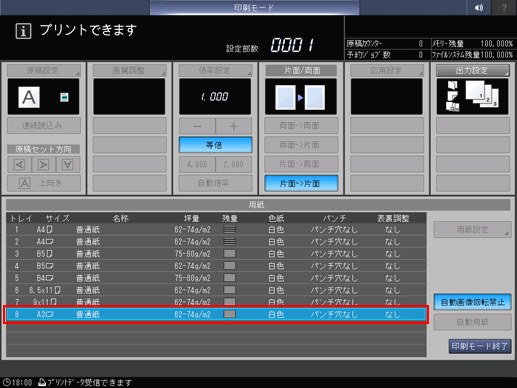The height and width of the screenshot is (388, 517).
Task: Click the プリントデータ受信できます status icon
Action: 42,382
